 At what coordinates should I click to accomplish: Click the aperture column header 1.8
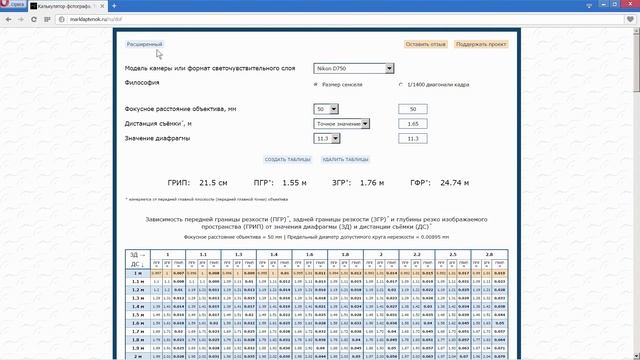tap(345, 254)
